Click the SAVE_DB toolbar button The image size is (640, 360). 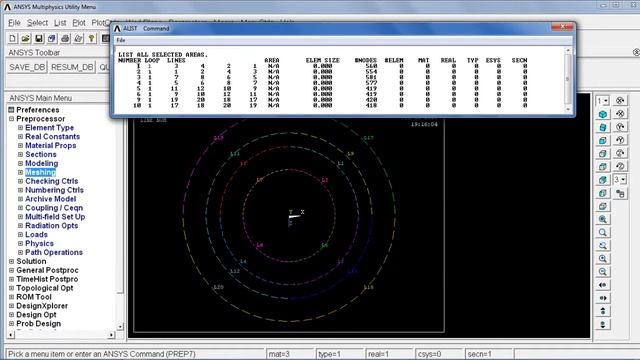coord(27,67)
